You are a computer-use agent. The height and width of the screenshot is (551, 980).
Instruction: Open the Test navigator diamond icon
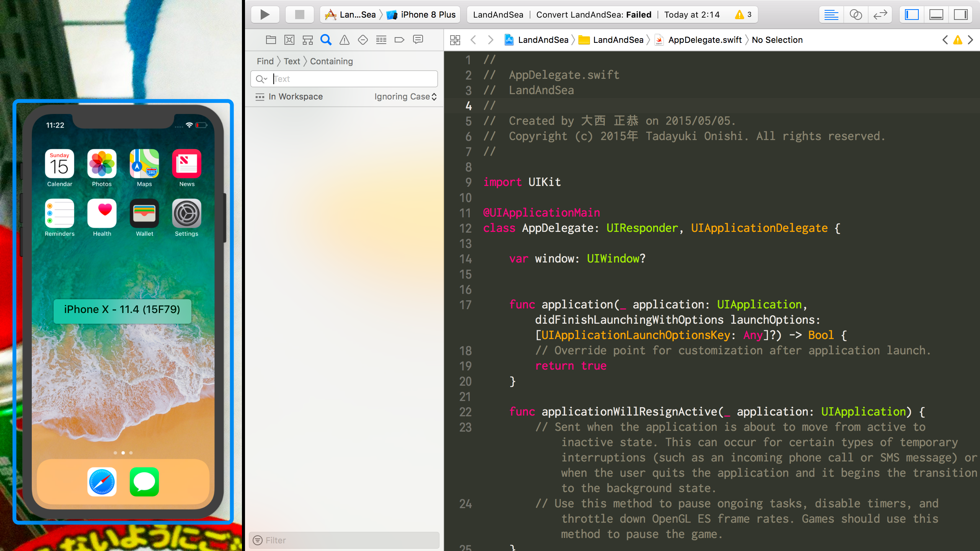click(363, 40)
